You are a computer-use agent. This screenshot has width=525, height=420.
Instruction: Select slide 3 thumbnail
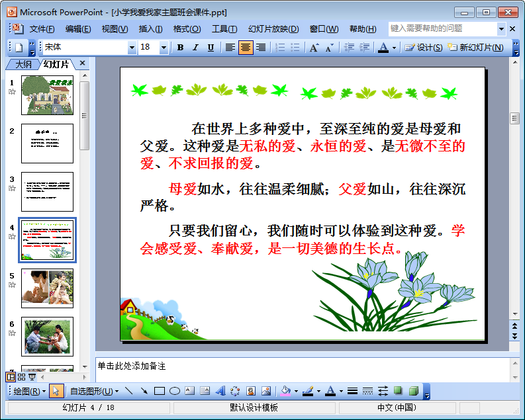coord(47,192)
